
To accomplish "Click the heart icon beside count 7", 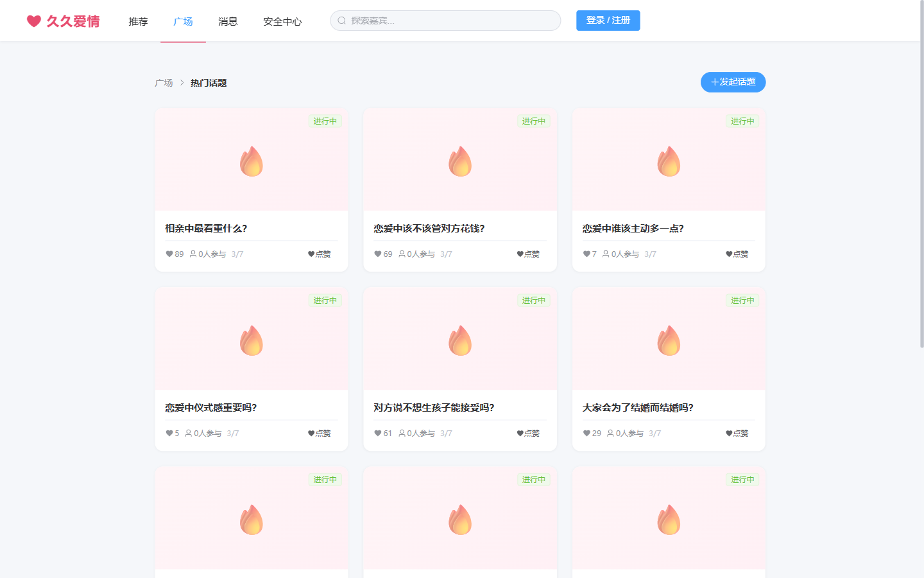I will pyautogui.click(x=586, y=254).
